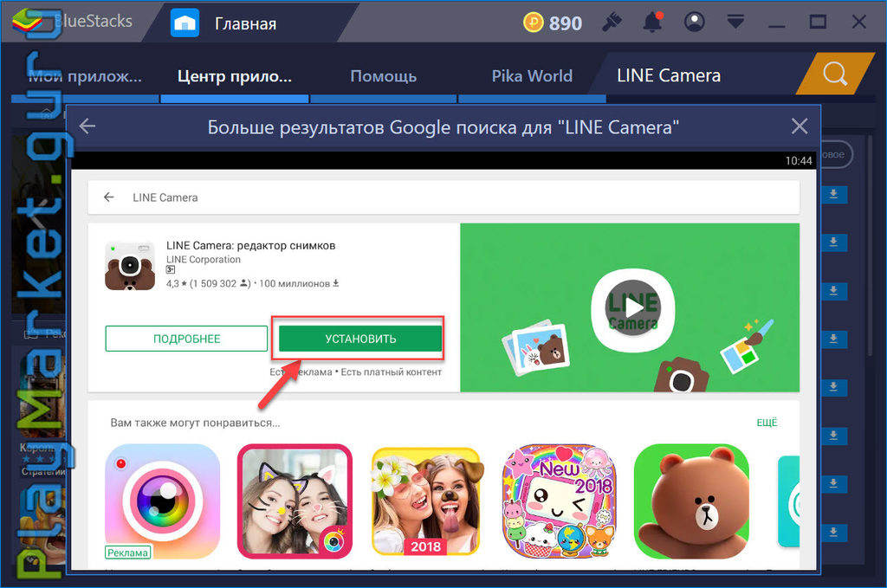Click the Реклама ad badge
Image resolution: width=887 pixels, height=588 pixels.
tap(128, 552)
